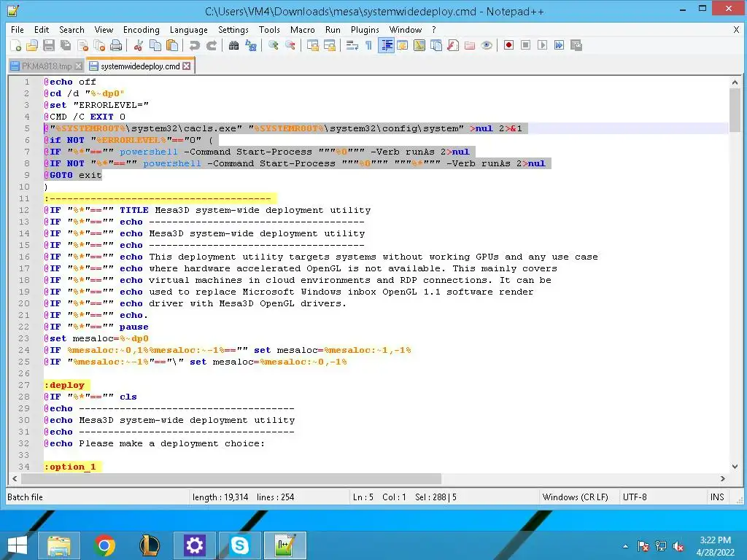Viewport: 747px width, 560px height.
Task: Click the INS indicator in status bar
Action: 717,497
